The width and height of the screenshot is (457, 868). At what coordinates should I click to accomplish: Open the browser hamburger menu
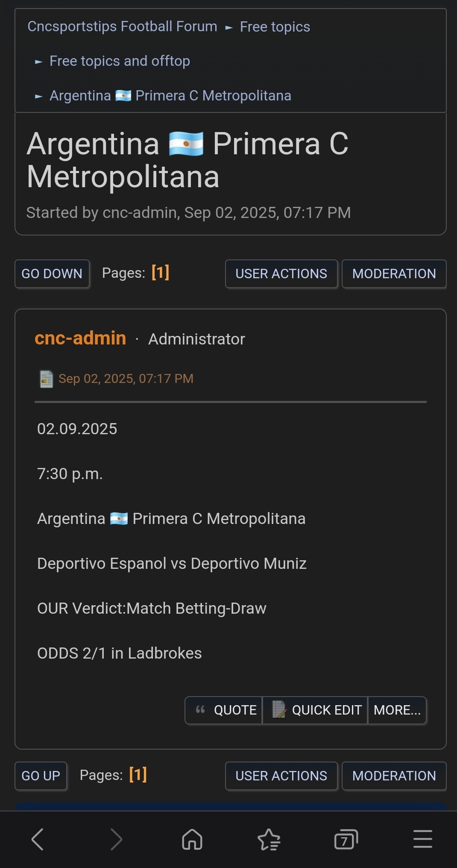(x=422, y=839)
